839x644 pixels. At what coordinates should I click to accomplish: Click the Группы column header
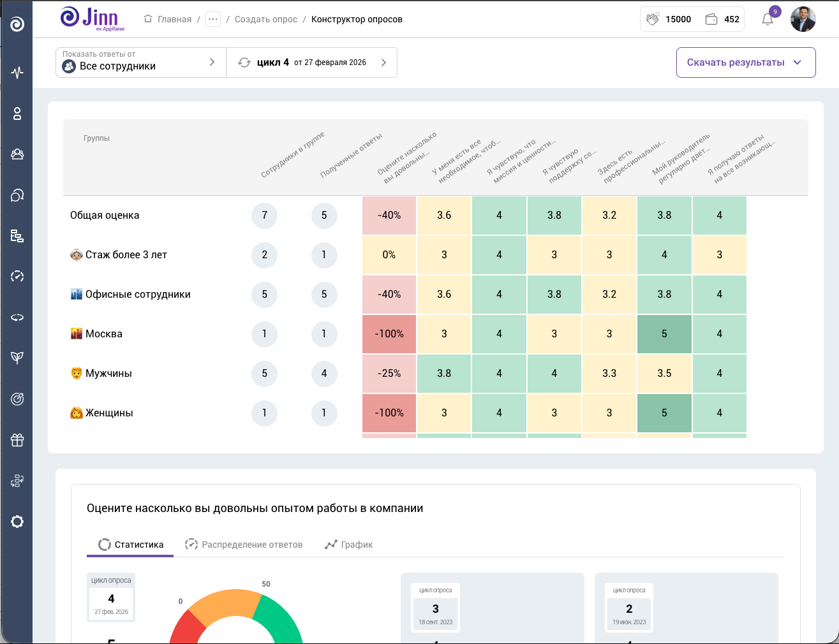pyautogui.click(x=96, y=138)
